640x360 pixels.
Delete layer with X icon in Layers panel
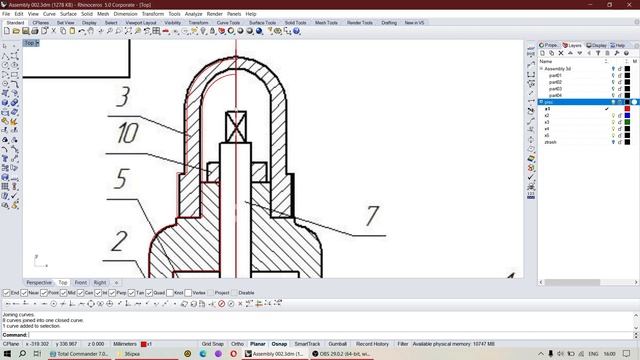tap(561, 53)
